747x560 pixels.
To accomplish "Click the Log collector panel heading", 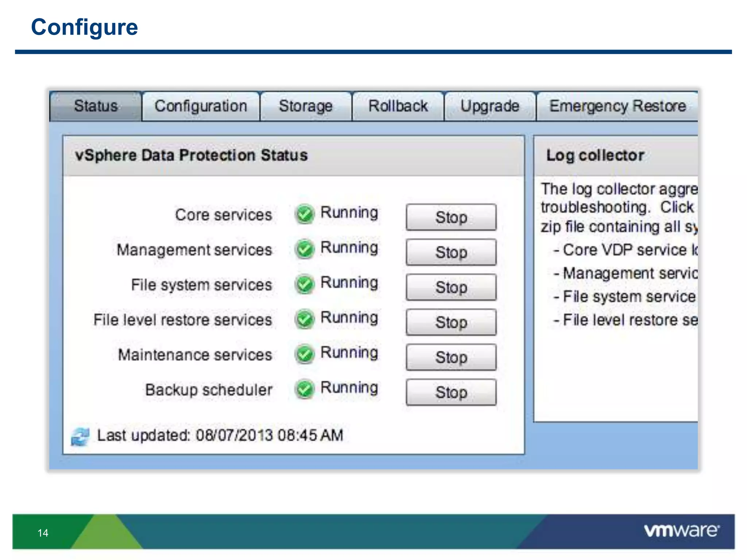I will pos(595,156).
